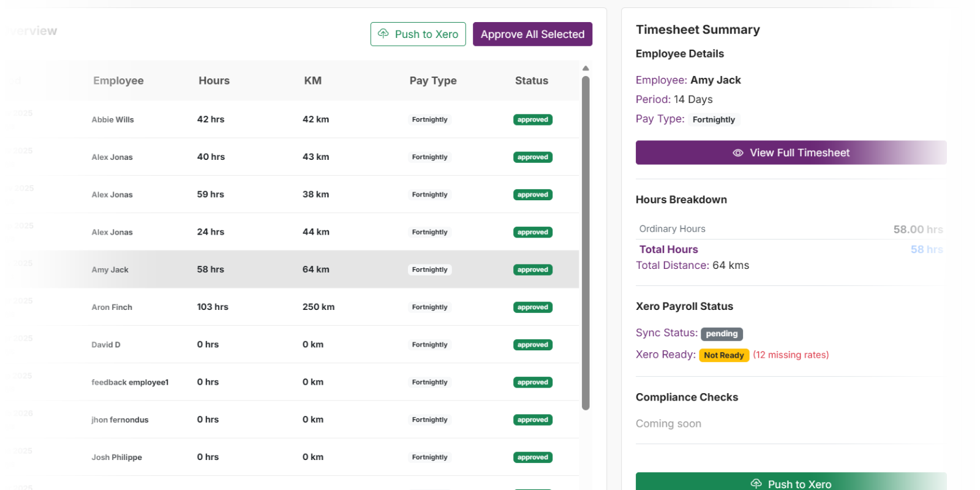Select the Amy Jack name in the table

coord(110,269)
